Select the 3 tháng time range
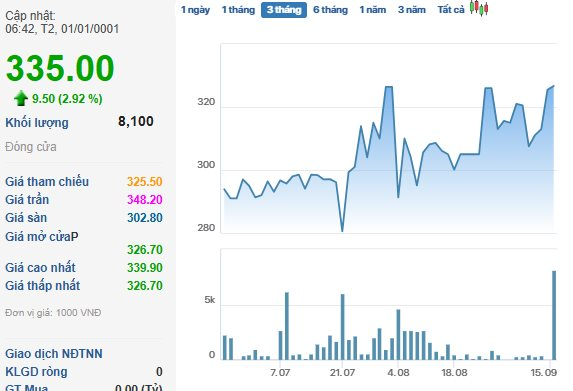This screenshot has height=391, width=573. tap(284, 10)
